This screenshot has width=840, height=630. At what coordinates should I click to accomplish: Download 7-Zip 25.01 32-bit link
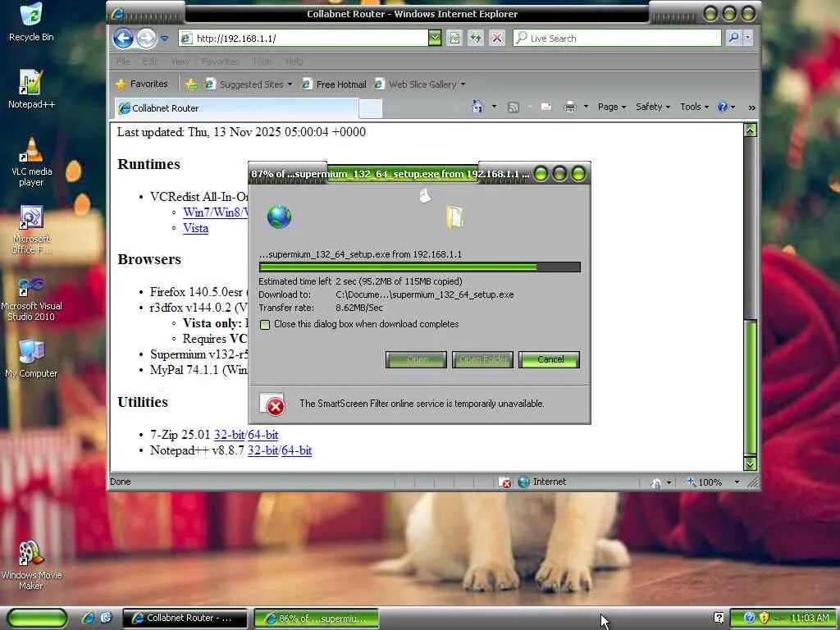[229, 435]
